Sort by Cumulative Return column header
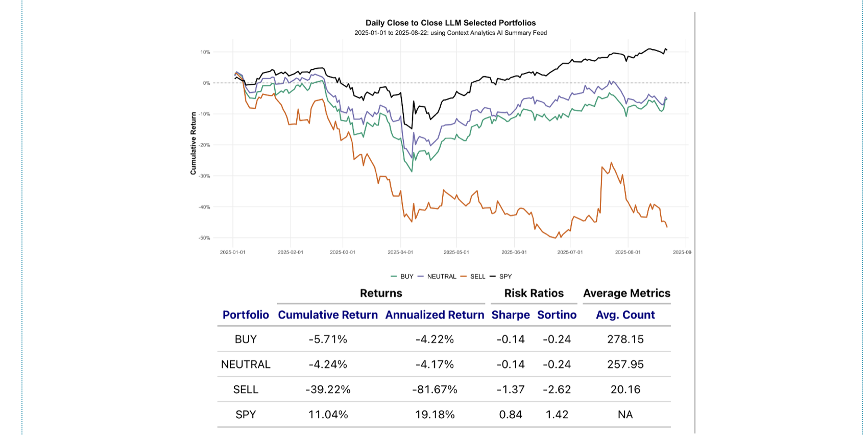The width and height of the screenshot is (868, 435). click(328, 315)
